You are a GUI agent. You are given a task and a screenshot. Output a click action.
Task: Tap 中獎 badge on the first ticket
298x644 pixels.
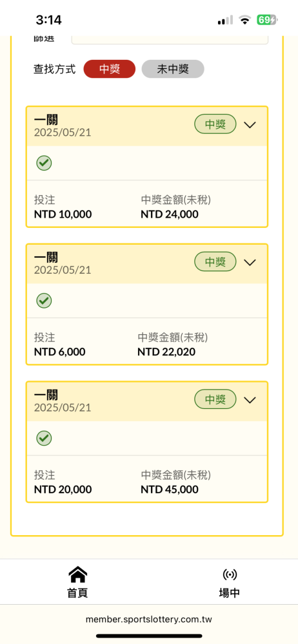(x=215, y=124)
